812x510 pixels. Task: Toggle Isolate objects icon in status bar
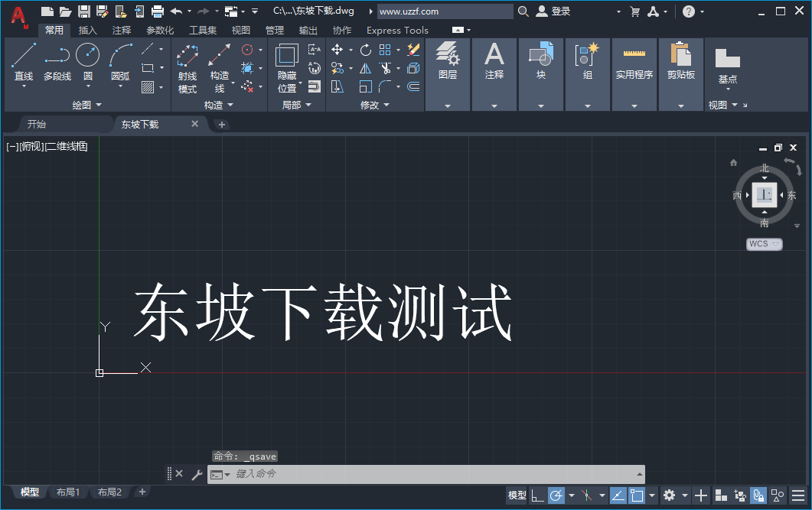[778, 495]
